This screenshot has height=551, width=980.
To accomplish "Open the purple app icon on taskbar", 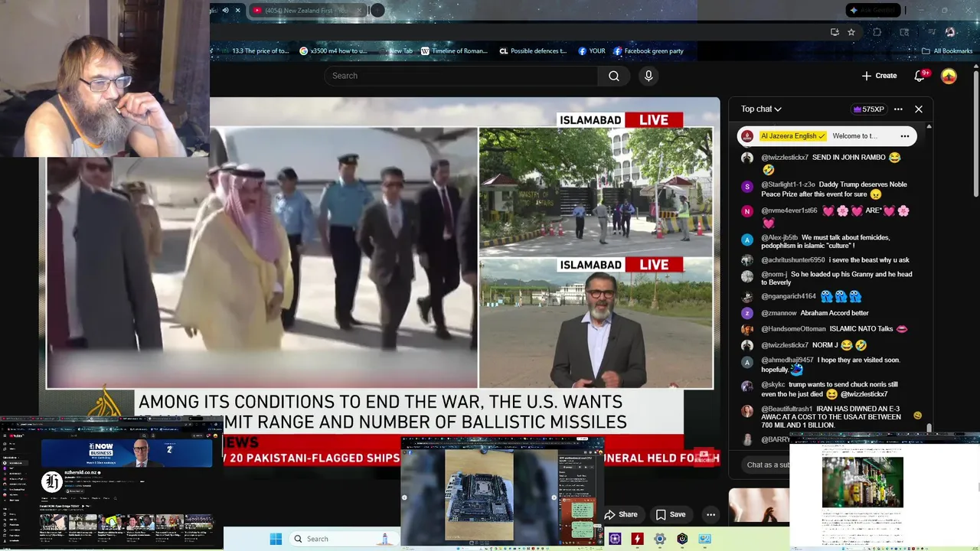I will [615, 539].
